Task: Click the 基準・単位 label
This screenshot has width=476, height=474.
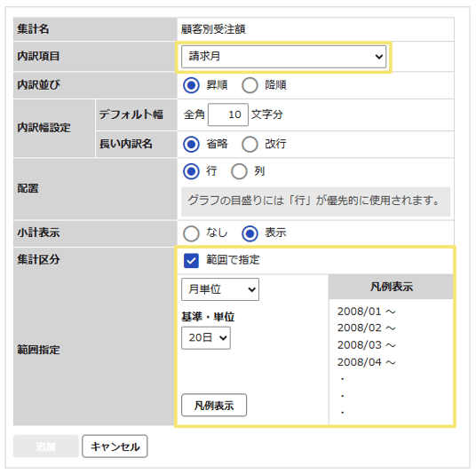Action: (208, 317)
